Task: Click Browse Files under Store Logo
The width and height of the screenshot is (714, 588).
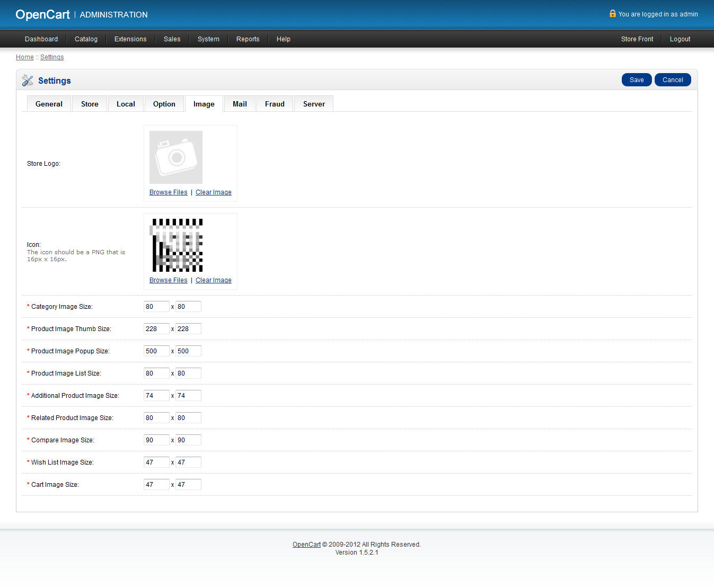Action: [168, 192]
